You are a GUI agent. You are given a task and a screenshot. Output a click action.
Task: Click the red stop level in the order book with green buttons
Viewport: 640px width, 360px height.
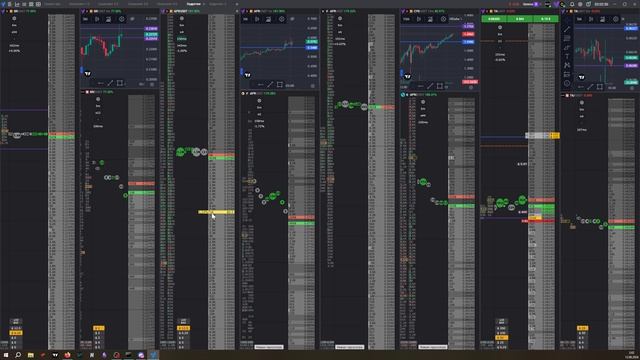click(x=538, y=221)
